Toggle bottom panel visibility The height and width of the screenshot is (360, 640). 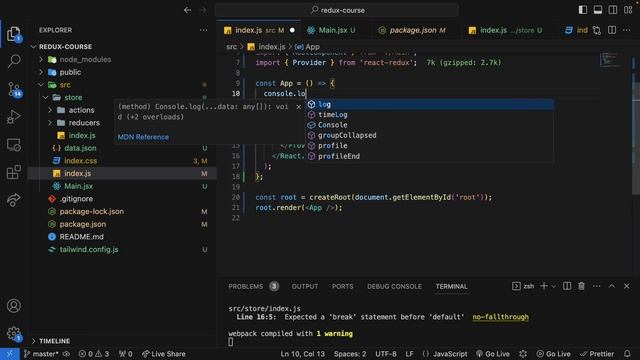click(598, 10)
